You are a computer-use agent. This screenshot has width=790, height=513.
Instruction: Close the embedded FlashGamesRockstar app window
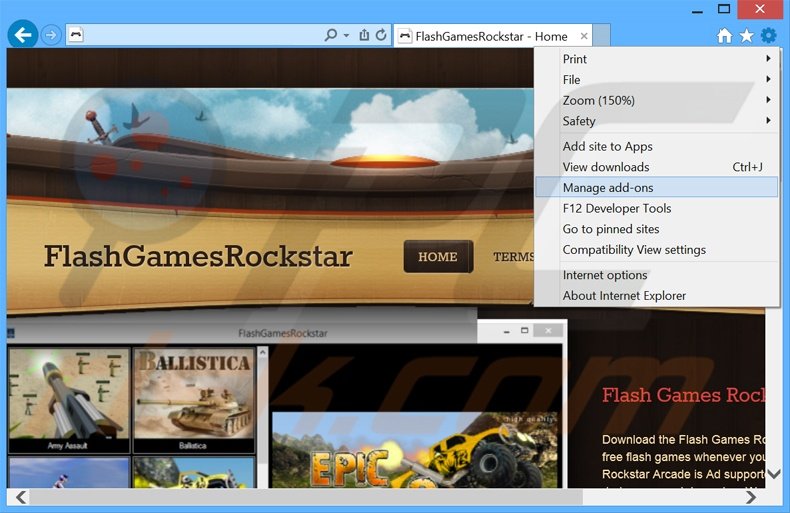click(548, 331)
